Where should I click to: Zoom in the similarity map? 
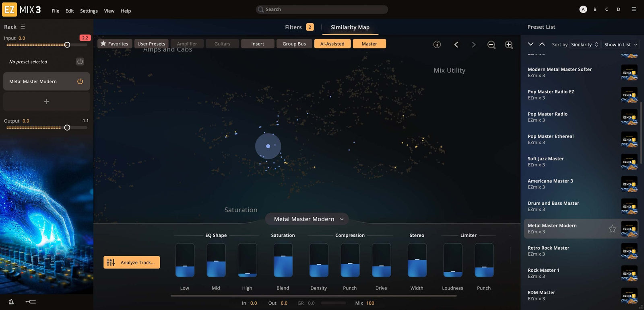[x=509, y=45]
